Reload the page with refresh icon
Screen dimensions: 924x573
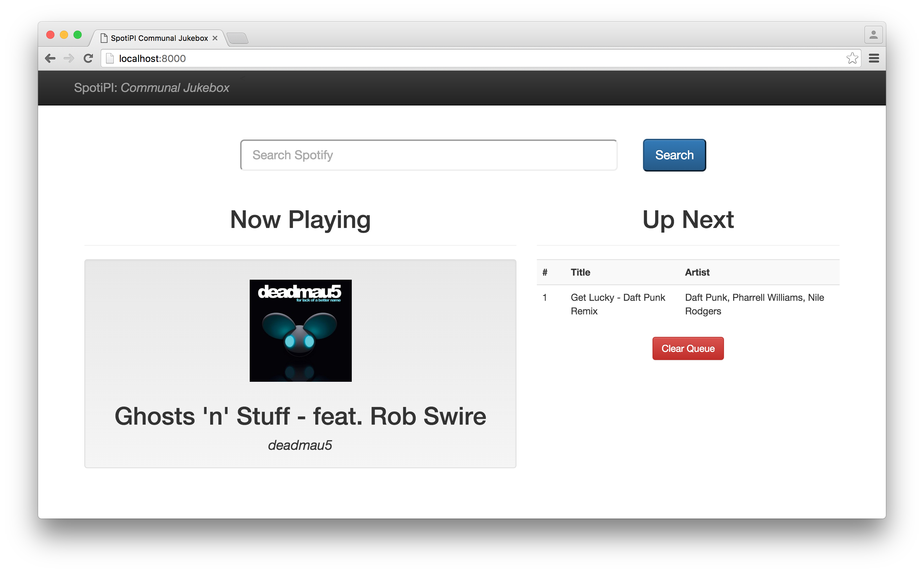tap(88, 59)
